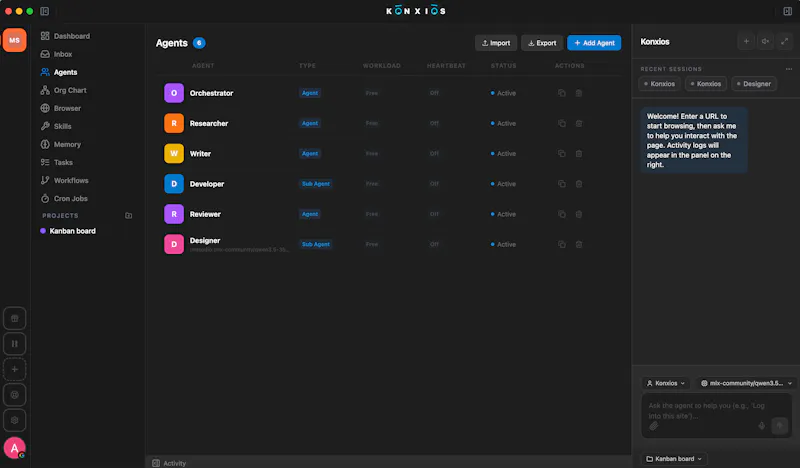Viewport: 800px width, 468px height.
Task: Open the Cron Jobs section
Action: tap(64, 199)
